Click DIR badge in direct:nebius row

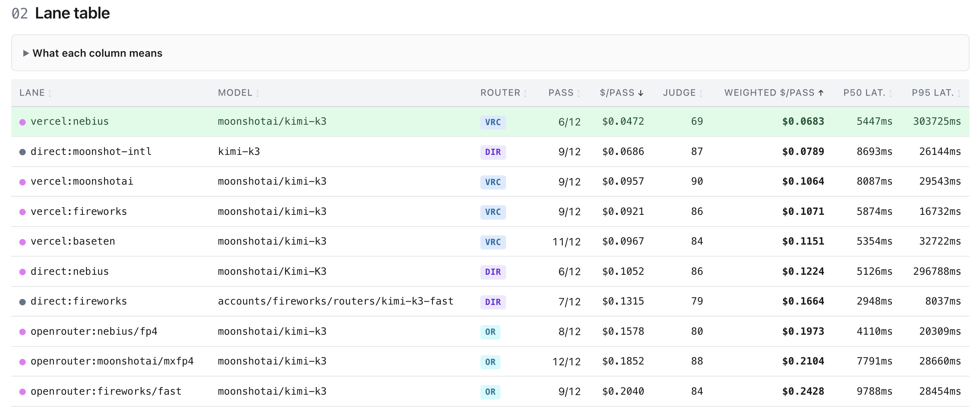click(493, 272)
